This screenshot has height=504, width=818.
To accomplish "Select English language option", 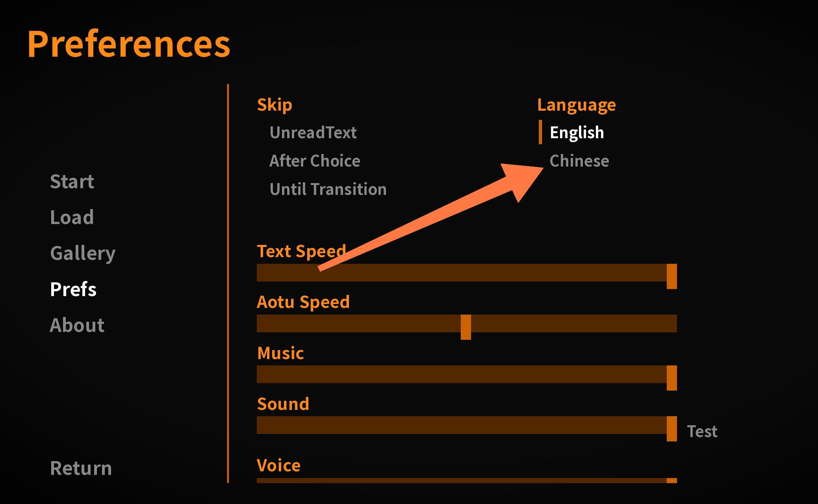I will [x=577, y=133].
